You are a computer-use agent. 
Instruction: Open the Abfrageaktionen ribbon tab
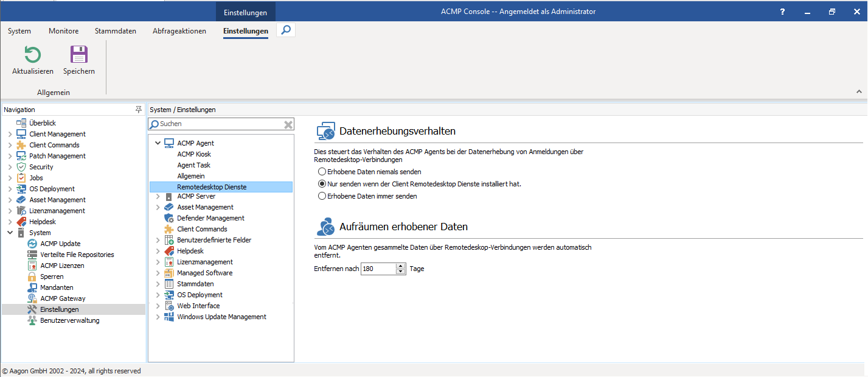179,31
